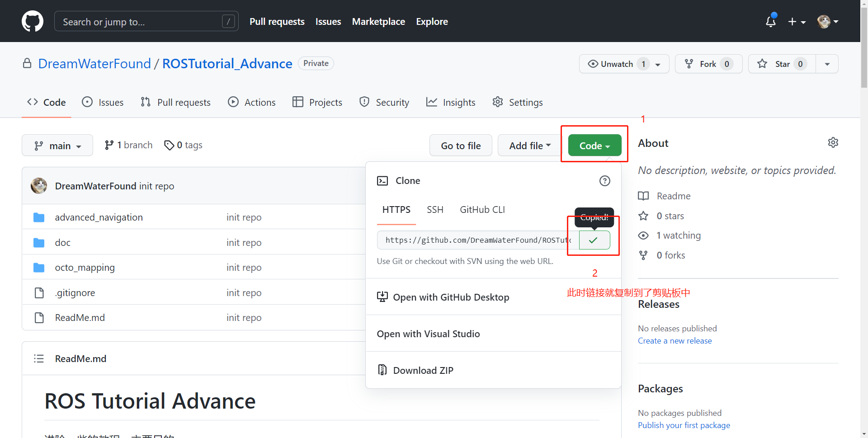
Task: Open the .gitignore file
Action: (75, 293)
